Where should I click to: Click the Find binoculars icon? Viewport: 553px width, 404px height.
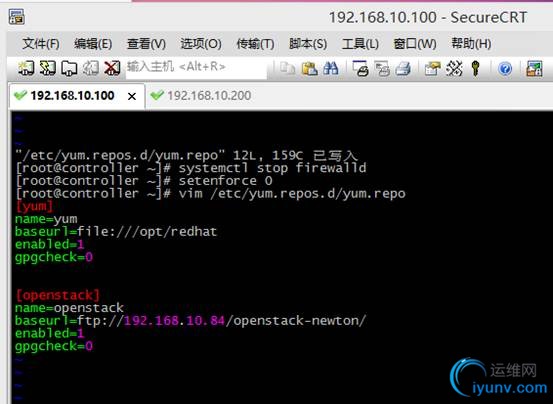point(331,68)
